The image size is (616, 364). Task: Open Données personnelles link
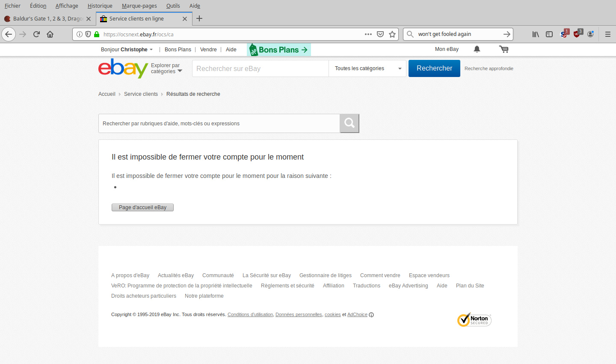tap(299, 315)
